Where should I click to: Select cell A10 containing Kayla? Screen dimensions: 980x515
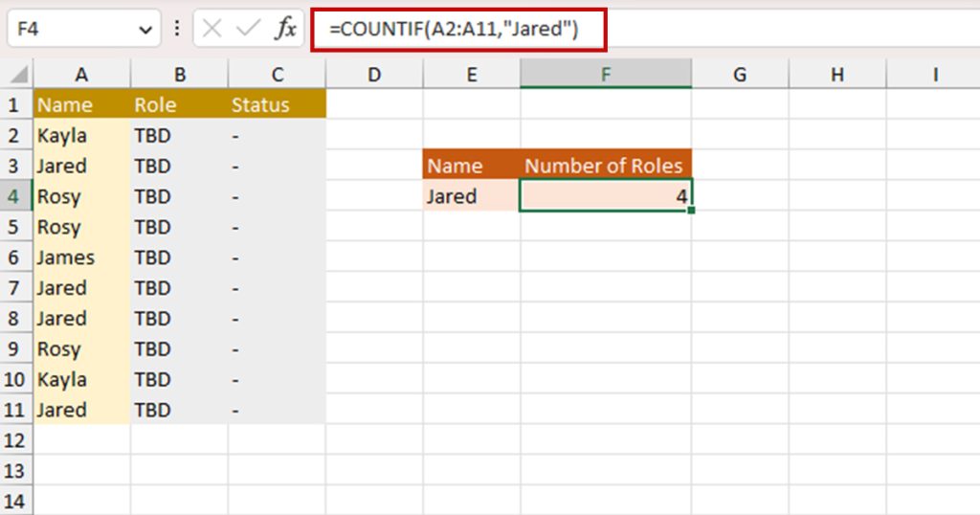point(82,379)
